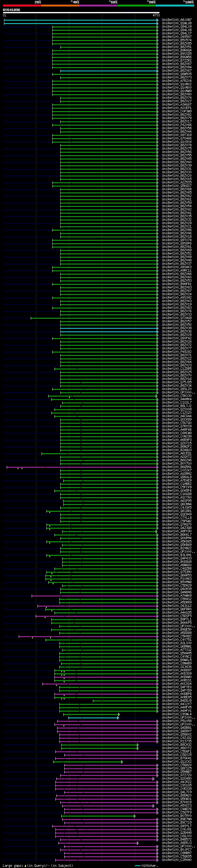Click the 'Large gaps' legend text
This screenshot has height=868, width=197.
click(13, 866)
